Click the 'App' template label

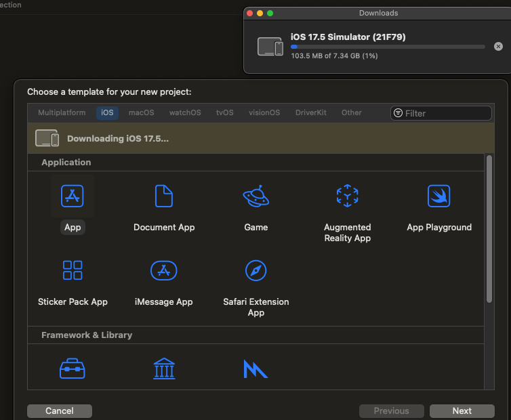(73, 227)
